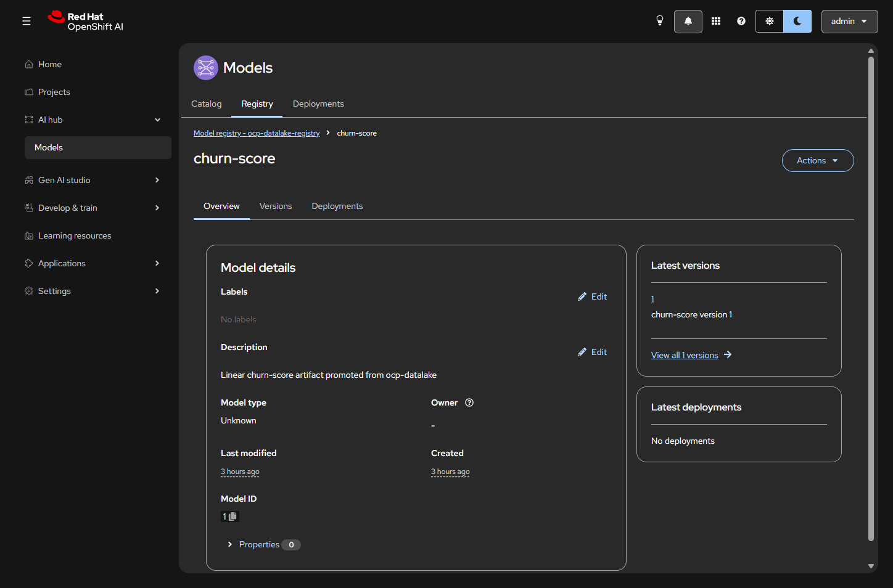Viewport: 893px width, 588px height.
Task: Click the Properties count badge 0
Action: pyautogui.click(x=291, y=545)
